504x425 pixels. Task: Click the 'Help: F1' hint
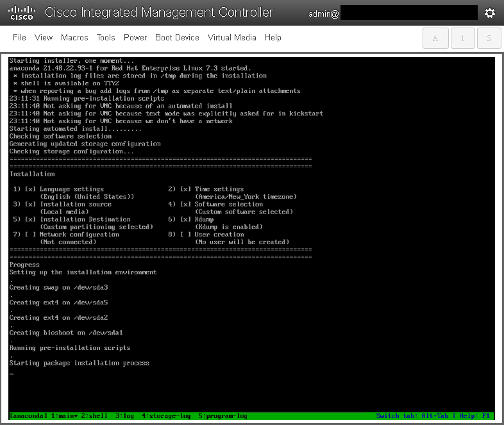pos(475,415)
